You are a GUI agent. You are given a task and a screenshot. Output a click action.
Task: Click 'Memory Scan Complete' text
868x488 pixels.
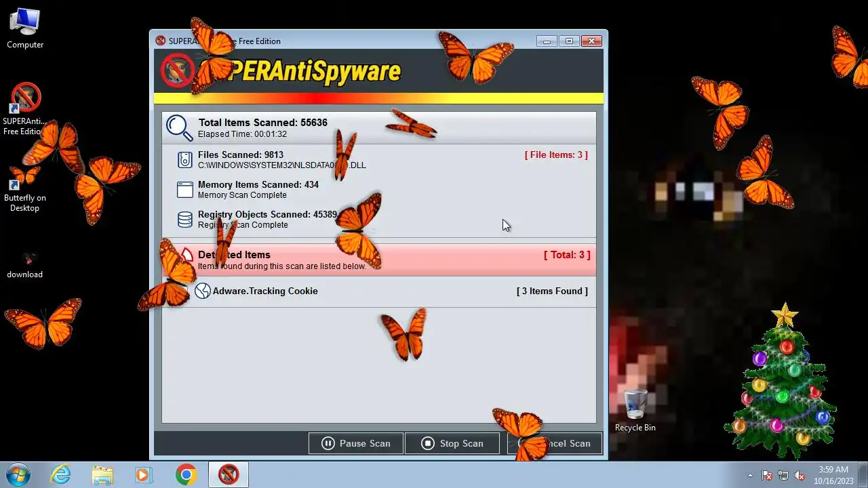[242, 195]
